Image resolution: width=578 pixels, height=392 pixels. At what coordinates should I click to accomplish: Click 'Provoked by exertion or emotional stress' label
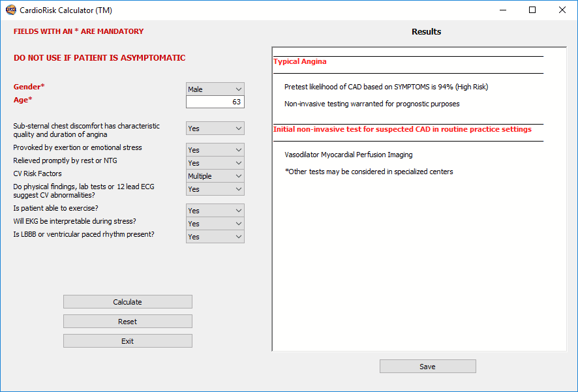(x=78, y=147)
